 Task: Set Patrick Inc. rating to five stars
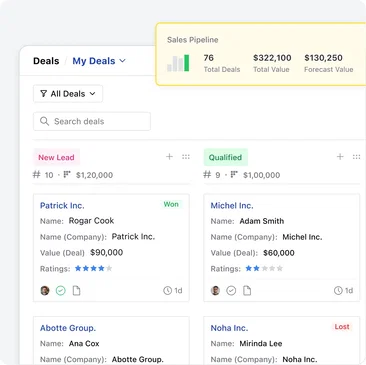pos(109,268)
